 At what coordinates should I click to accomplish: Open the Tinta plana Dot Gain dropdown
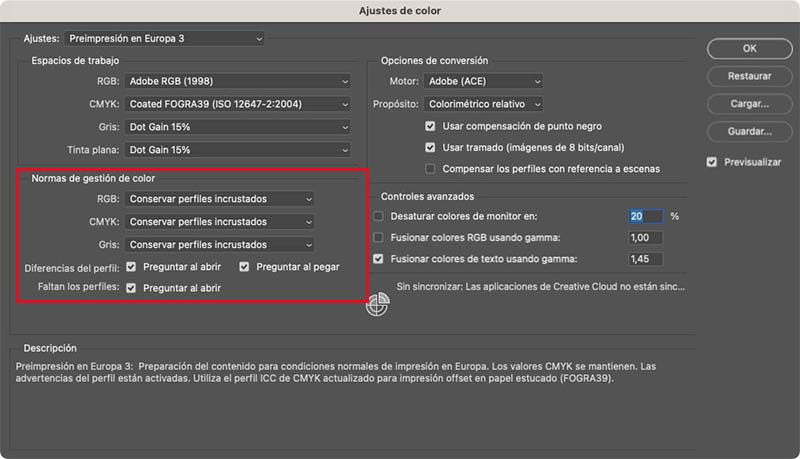click(237, 150)
